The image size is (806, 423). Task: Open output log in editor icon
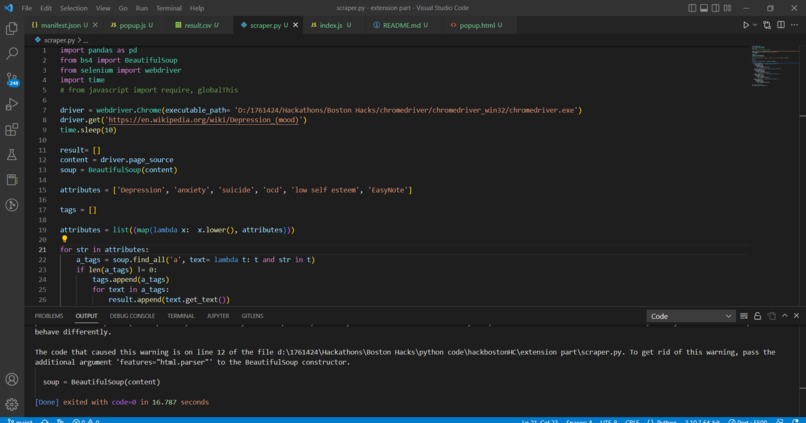[x=771, y=316]
